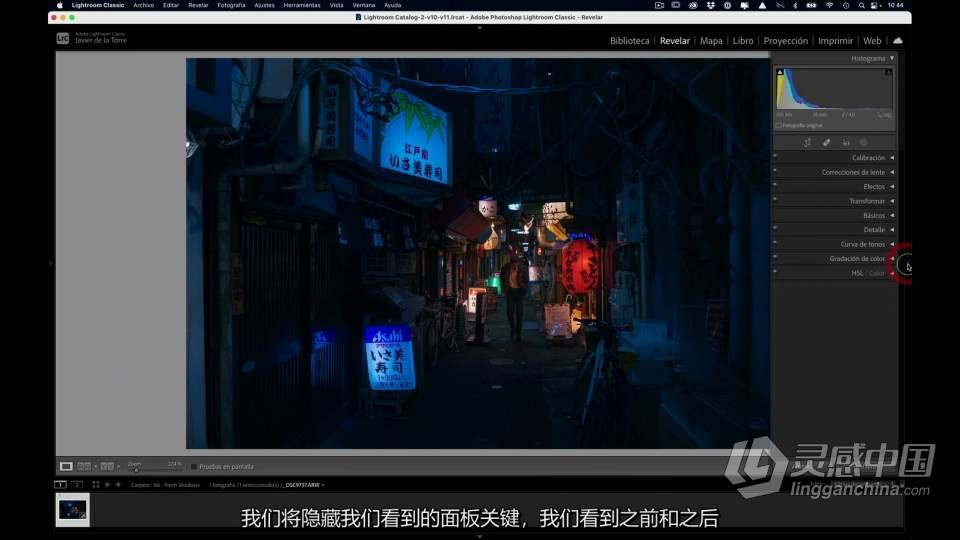Expand the Efectos panel
This screenshot has height=540, width=960.
click(892, 187)
